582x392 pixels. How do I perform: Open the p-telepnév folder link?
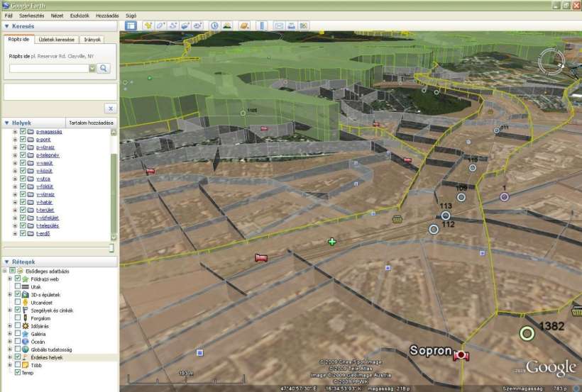[48, 155]
